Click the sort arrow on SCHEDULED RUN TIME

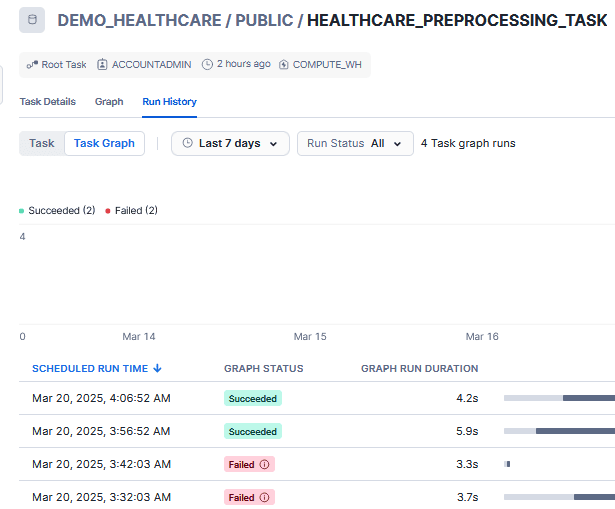157,368
